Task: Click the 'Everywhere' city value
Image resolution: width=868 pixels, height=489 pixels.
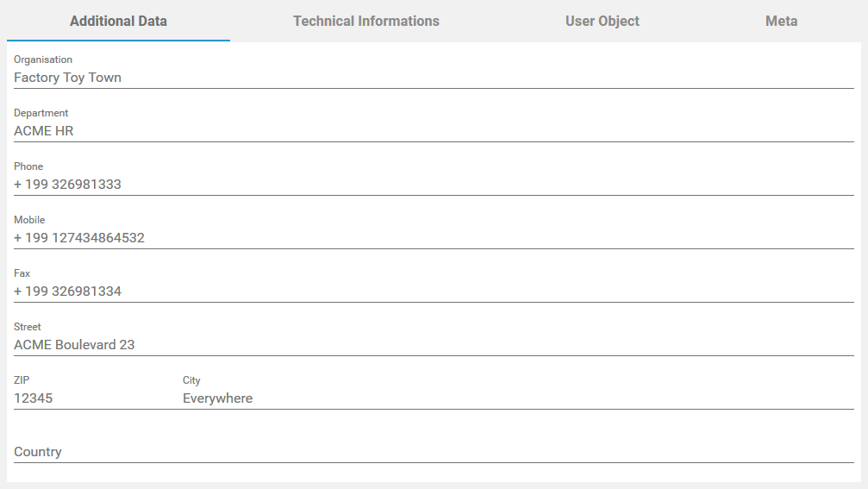Action: pyautogui.click(x=217, y=398)
